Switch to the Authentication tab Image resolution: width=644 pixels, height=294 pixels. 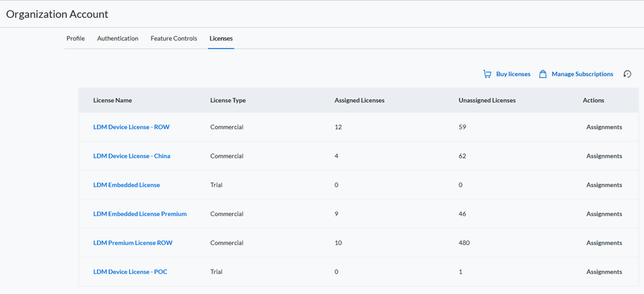[118, 38]
